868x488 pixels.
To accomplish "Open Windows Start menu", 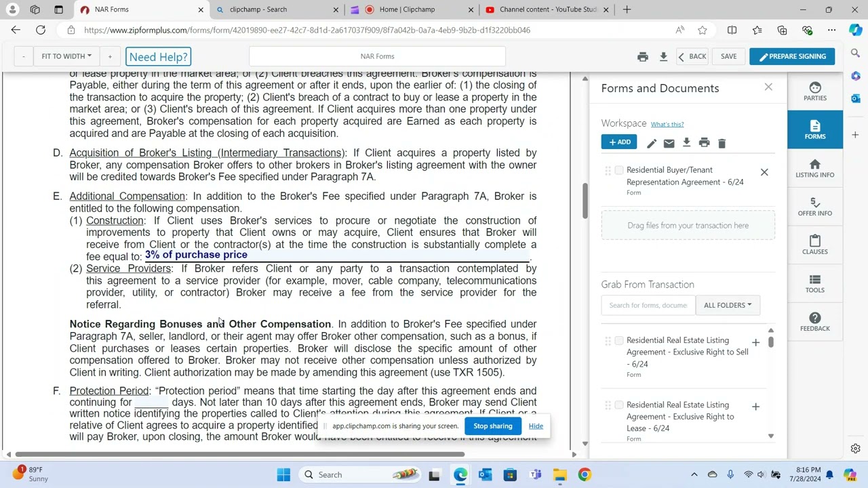I will [283, 474].
